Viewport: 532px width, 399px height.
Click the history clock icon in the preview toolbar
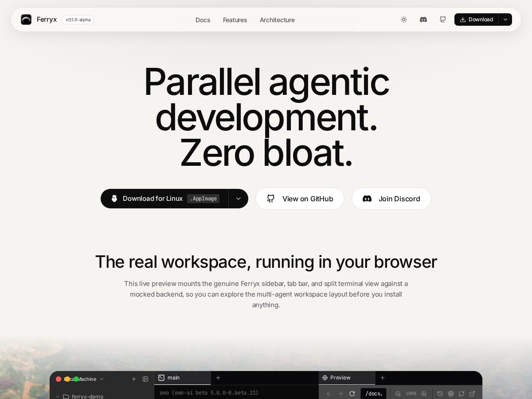tap(440, 394)
